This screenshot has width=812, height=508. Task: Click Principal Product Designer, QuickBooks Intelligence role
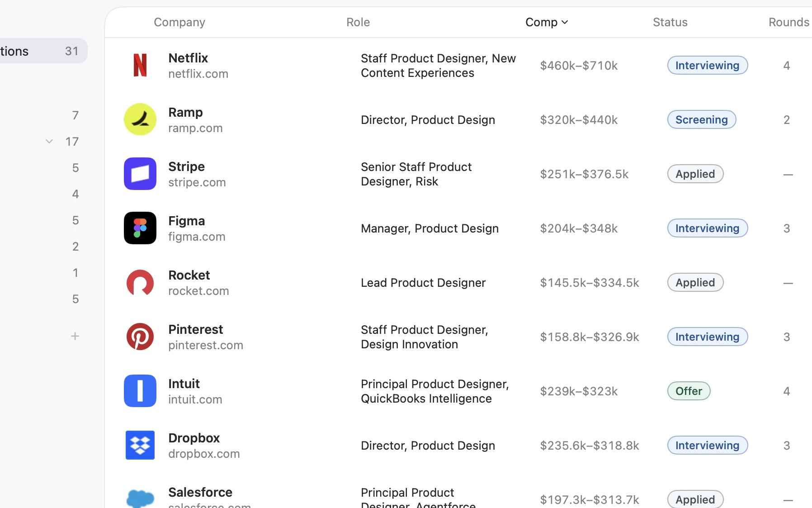pos(435,391)
